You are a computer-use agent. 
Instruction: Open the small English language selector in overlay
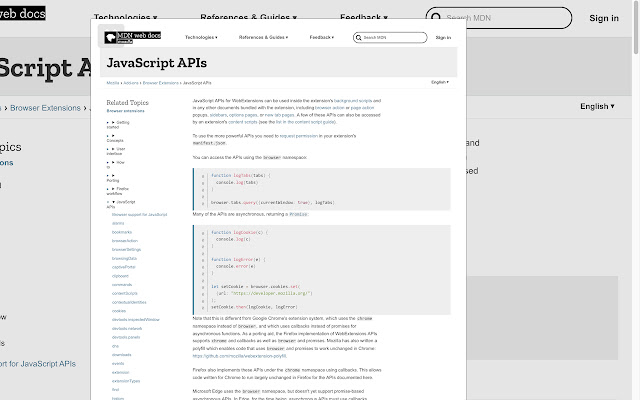[440, 82]
